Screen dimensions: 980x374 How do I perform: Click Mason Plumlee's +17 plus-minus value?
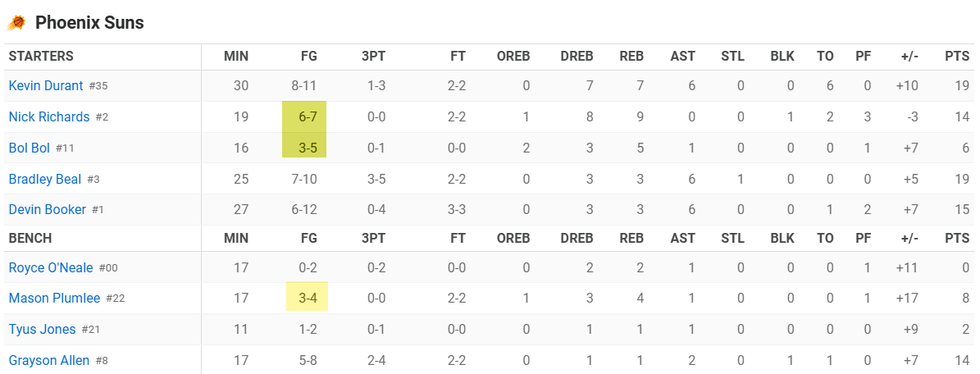pyautogui.click(x=906, y=299)
